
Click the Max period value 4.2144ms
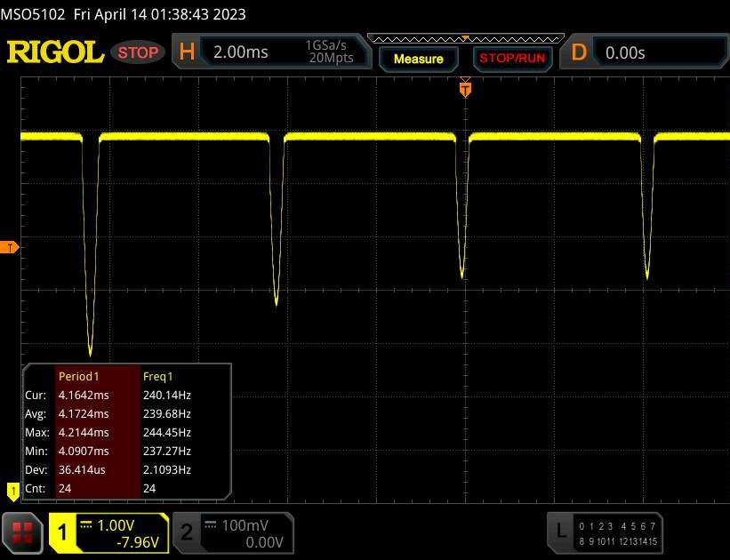point(84,433)
